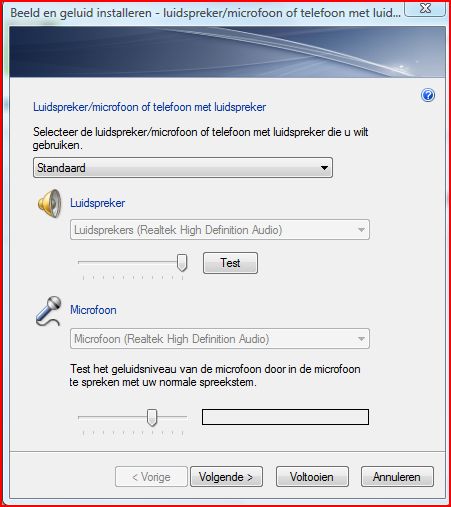
Task: Click the Test speaker button
Action: (230, 263)
